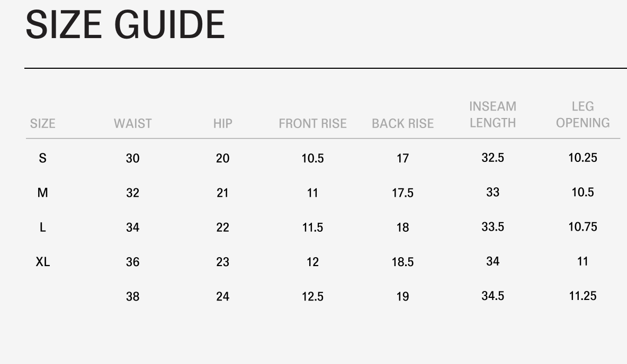The image size is (627, 364).
Task: Click the SIZE GUIDE heading
Action: tap(125, 25)
